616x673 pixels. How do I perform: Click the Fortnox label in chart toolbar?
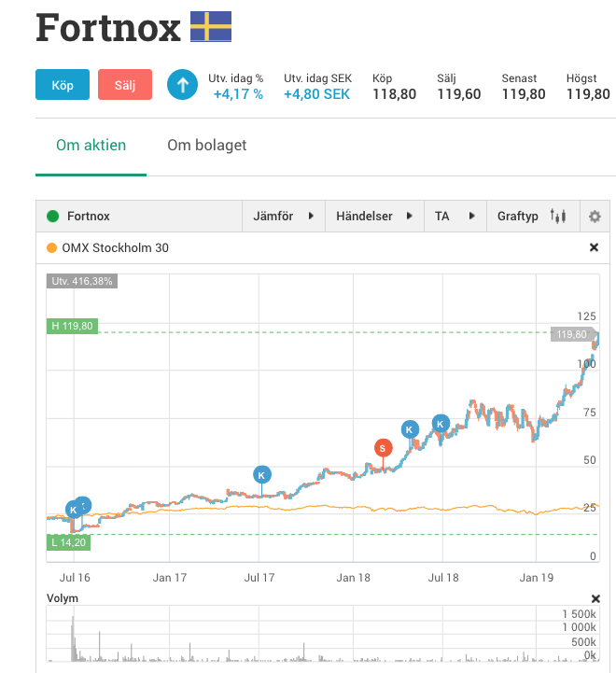click(89, 216)
